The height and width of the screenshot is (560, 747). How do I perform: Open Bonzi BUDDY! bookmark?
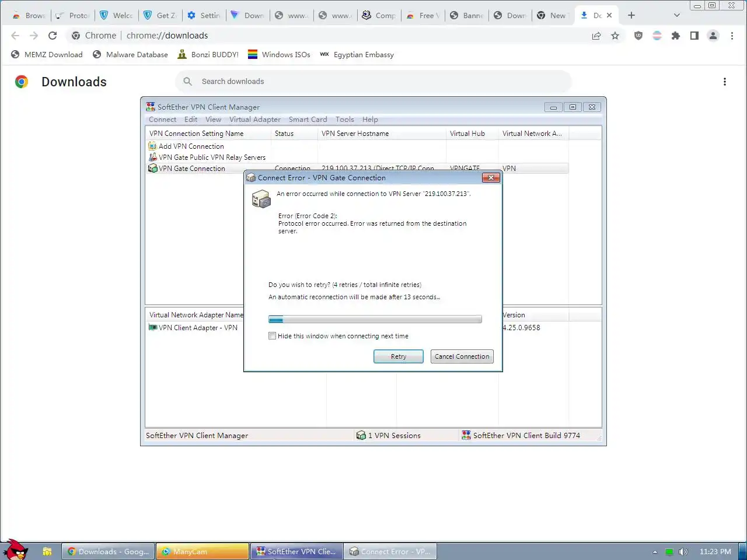(x=208, y=55)
